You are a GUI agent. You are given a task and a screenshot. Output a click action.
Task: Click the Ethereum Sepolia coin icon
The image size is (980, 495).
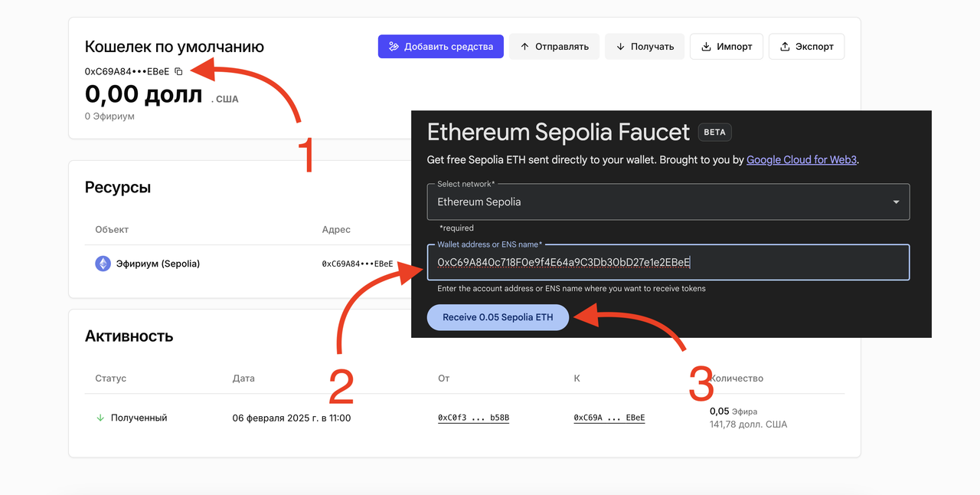(103, 264)
